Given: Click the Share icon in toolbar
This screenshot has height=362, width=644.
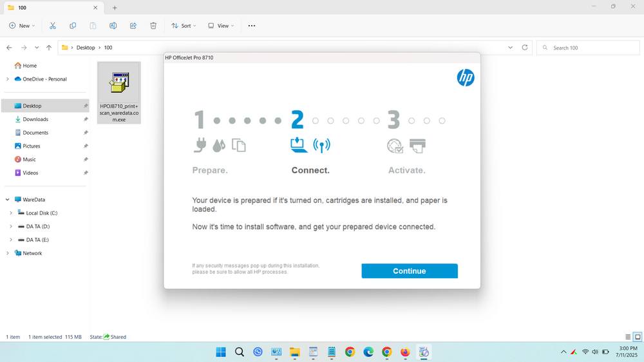Looking at the screenshot, I should pyautogui.click(x=133, y=26).
